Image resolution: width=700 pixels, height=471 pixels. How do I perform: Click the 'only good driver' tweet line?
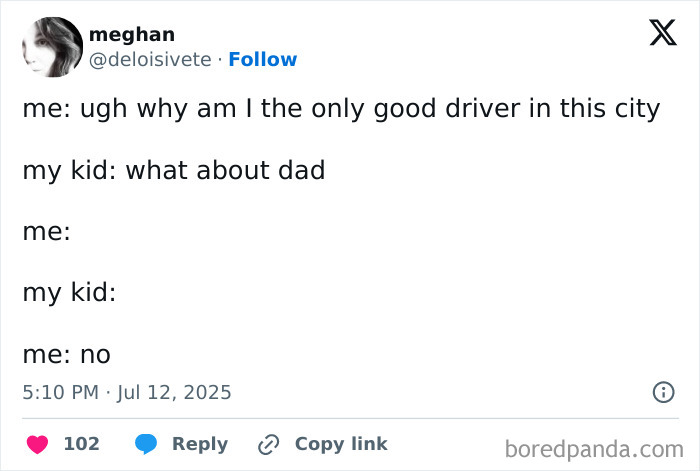click(341, 109)
